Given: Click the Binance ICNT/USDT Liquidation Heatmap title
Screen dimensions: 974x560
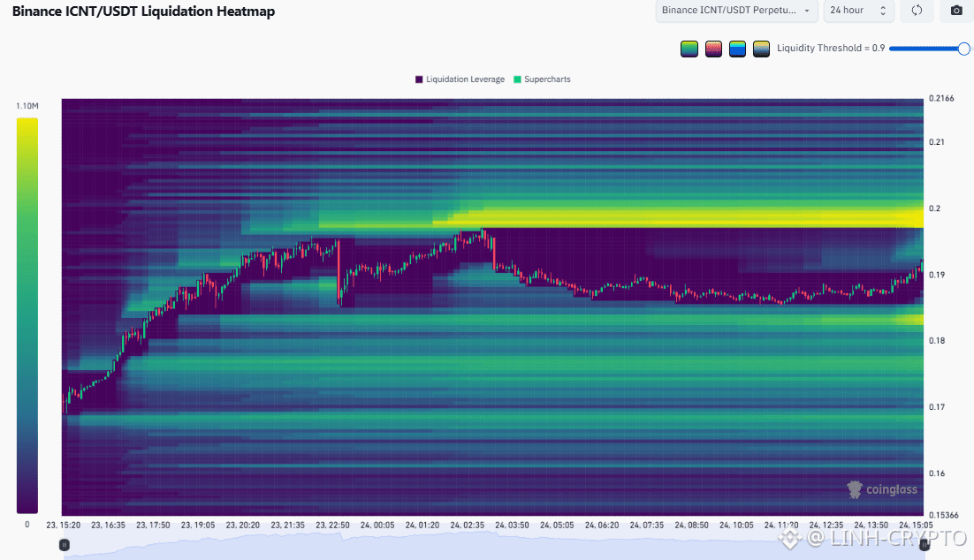Looking at the screenshot, I should (x=143, y=11).
